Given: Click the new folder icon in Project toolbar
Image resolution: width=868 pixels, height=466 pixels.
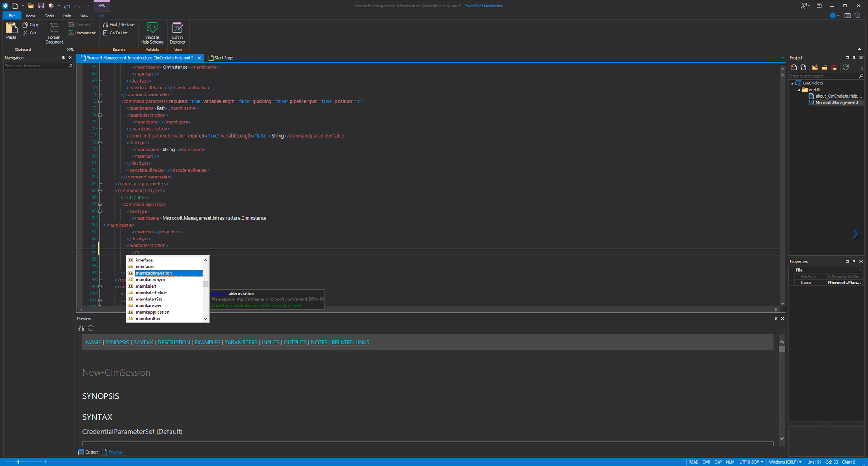Looking at the screenshot, I should pos(814,67).
